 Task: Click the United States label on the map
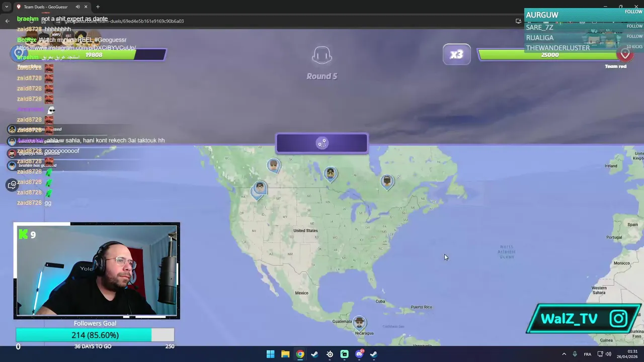[x=305, y=231]
